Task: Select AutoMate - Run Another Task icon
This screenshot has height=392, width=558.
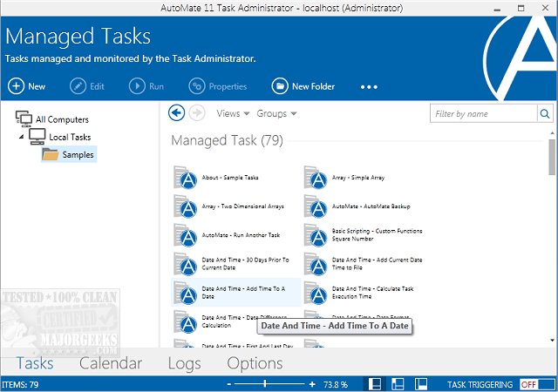Action: (x=185, y=235)
